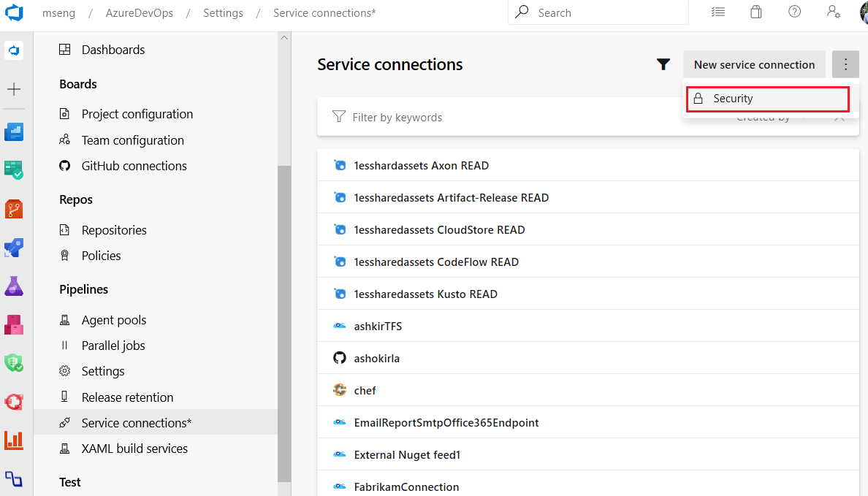Open the help question mark icon
The image size is (868, 496).
[794, 12]
